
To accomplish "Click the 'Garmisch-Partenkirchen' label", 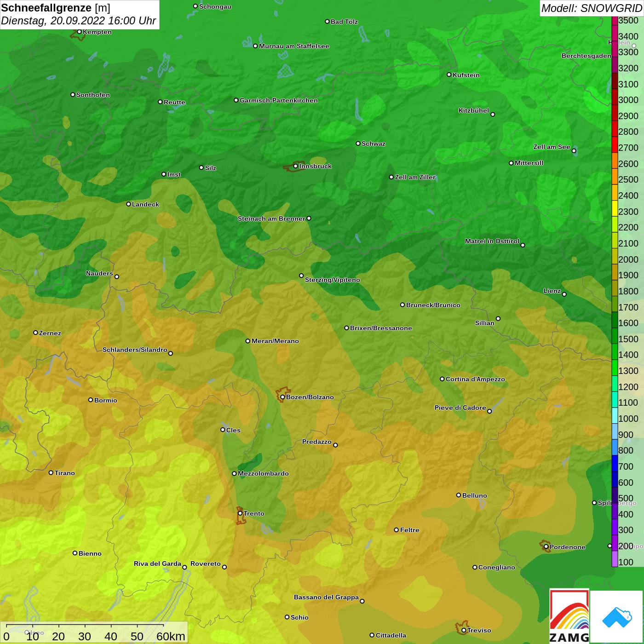I will 279,100.
